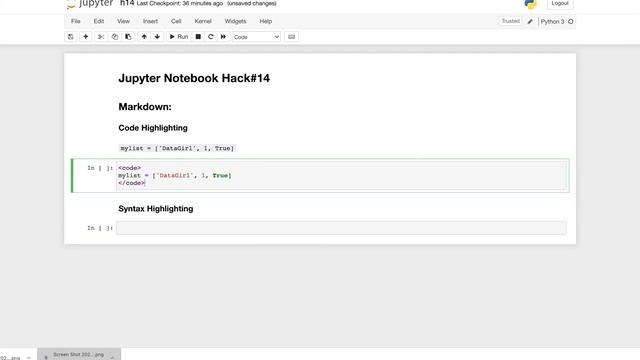Viewport: 640px width, 360px height.
Task: Copy selected cells icon
Action: pyautogui.click(x=115, y=37)
